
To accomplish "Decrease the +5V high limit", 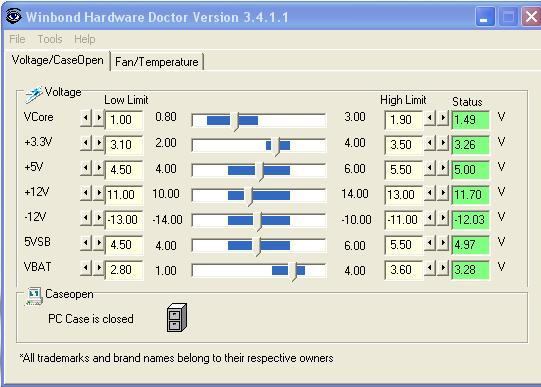I will point(430,169).
